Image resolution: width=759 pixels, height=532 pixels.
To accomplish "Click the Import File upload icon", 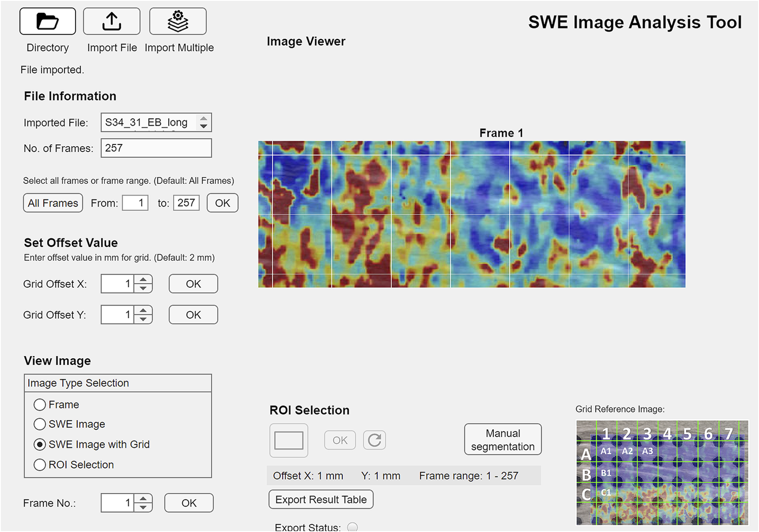I will click(111, 21).
